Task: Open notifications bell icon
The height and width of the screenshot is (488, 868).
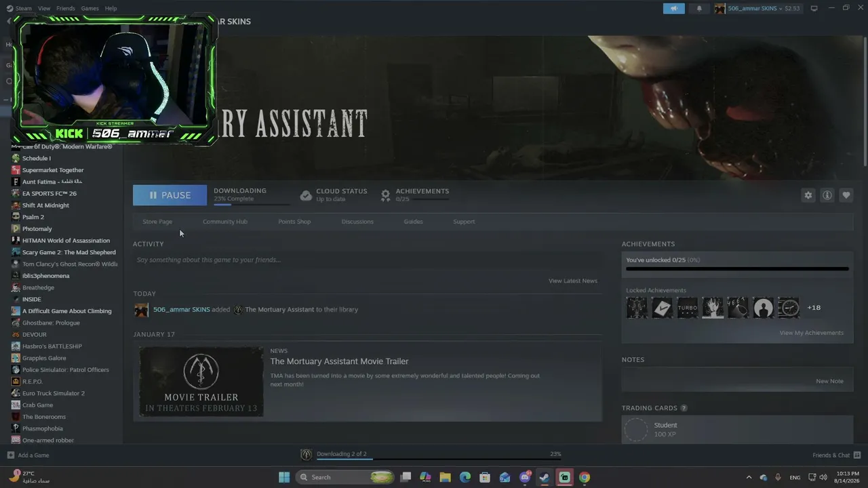Action: 699,9
